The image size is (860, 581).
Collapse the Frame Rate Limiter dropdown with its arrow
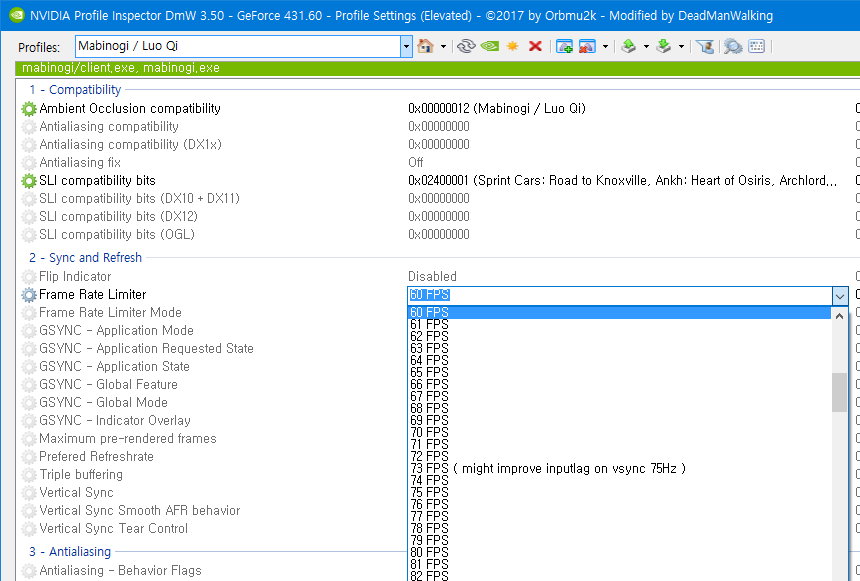840,296
